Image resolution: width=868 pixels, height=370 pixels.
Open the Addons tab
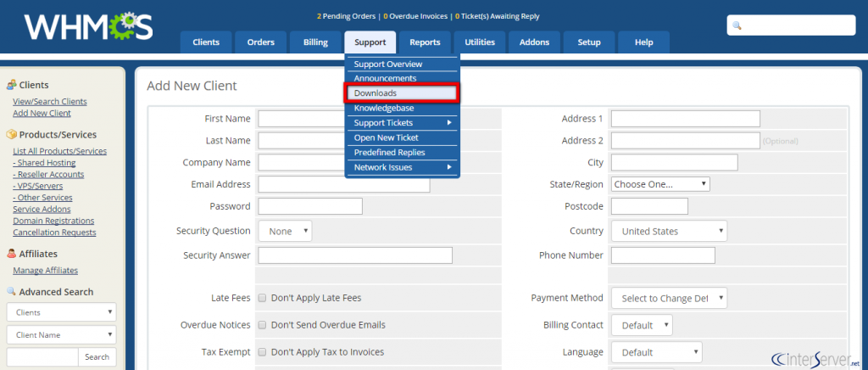tap(535, 42)
